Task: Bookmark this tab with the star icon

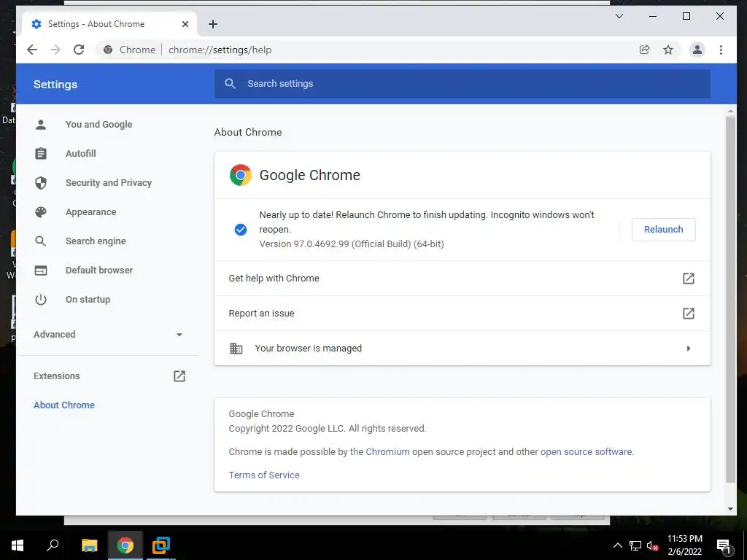Action: point(668,50)
